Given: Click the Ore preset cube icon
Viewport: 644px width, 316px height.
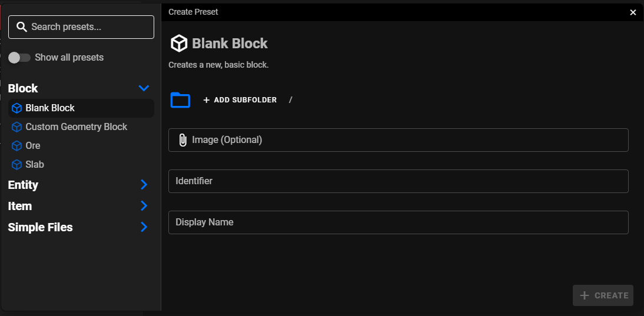Looking at the screenshot, I should tap(16, 146).
